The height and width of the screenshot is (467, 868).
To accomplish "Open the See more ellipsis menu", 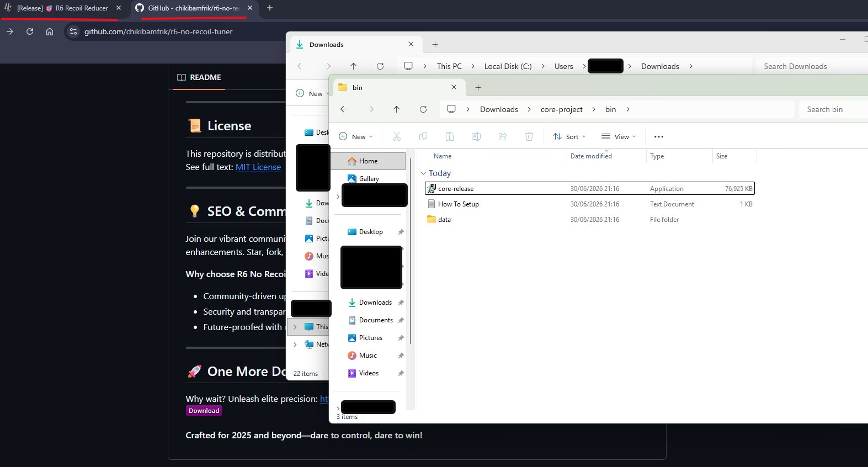I will coord(659,136).
